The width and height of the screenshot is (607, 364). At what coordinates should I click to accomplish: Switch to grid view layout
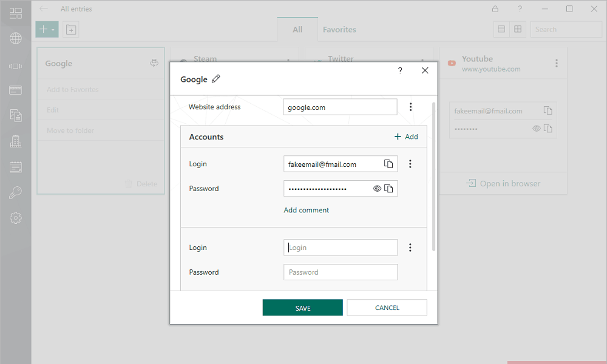518,29
